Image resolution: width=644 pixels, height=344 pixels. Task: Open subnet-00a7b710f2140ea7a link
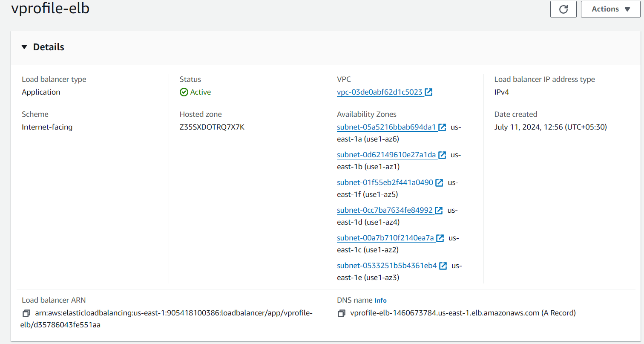[x=385, y=238]
